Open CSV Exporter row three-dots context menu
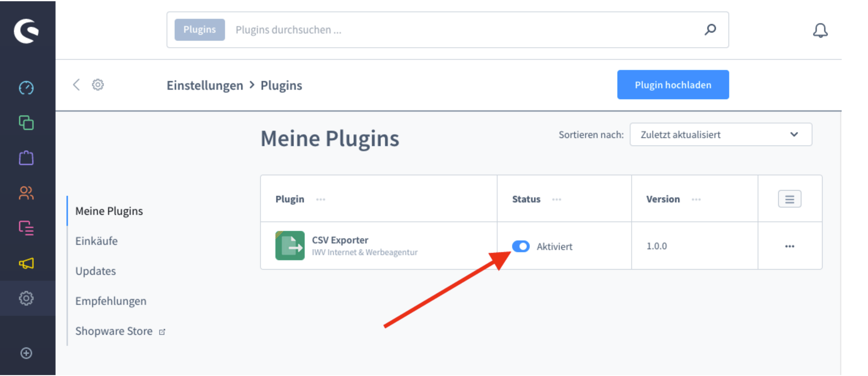 click(x=790, y=246)
